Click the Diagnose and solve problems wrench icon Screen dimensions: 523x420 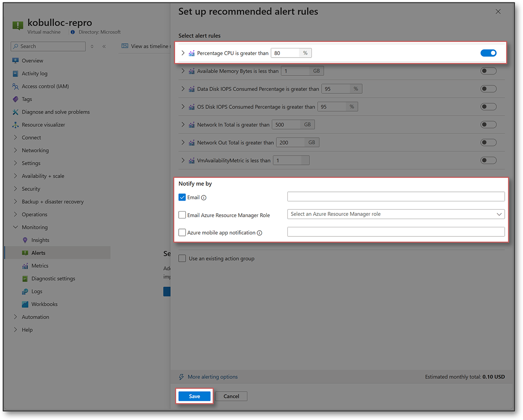tap(16, 112)
